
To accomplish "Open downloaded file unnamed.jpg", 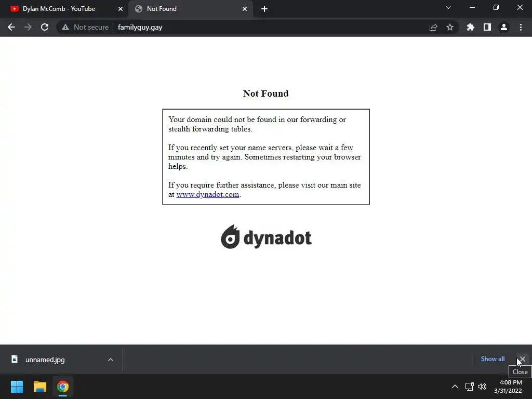I will (45, 360).
